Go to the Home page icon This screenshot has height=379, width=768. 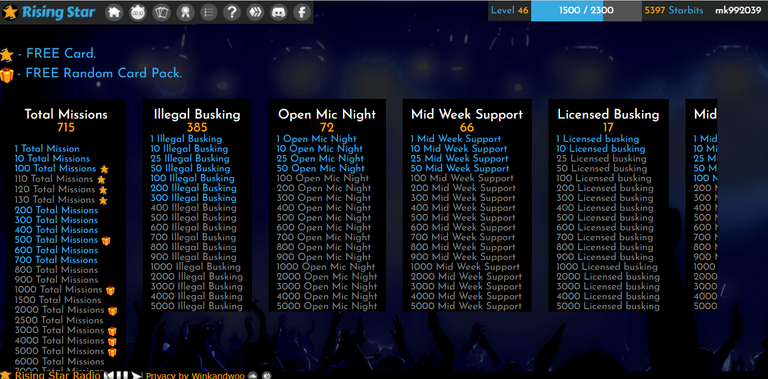(x=114, y=12)
